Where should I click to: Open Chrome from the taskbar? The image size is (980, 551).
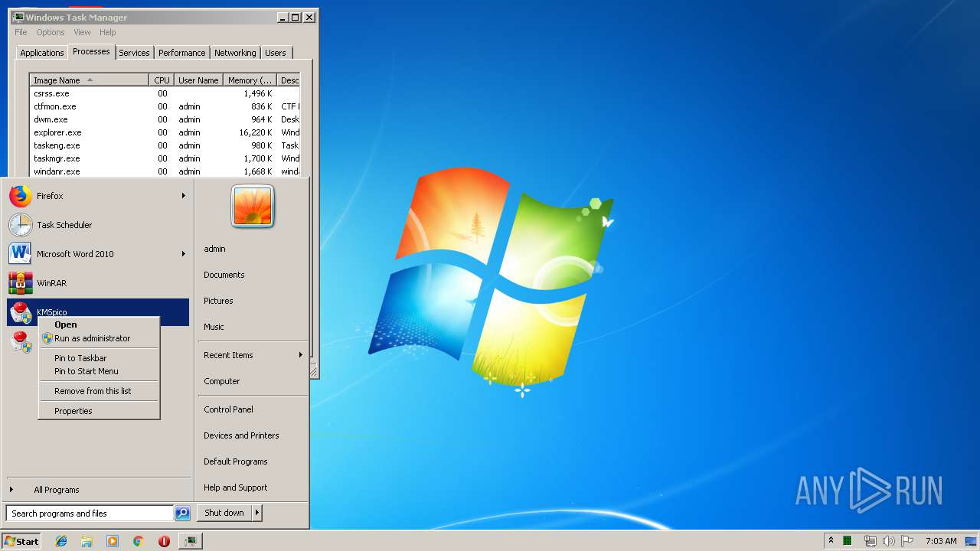pos(138,541)
